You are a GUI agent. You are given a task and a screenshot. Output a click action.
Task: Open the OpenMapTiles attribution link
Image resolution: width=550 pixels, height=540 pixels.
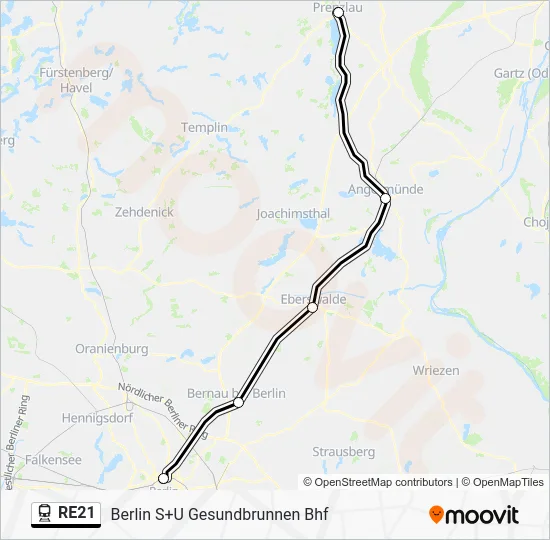(503, 482)
